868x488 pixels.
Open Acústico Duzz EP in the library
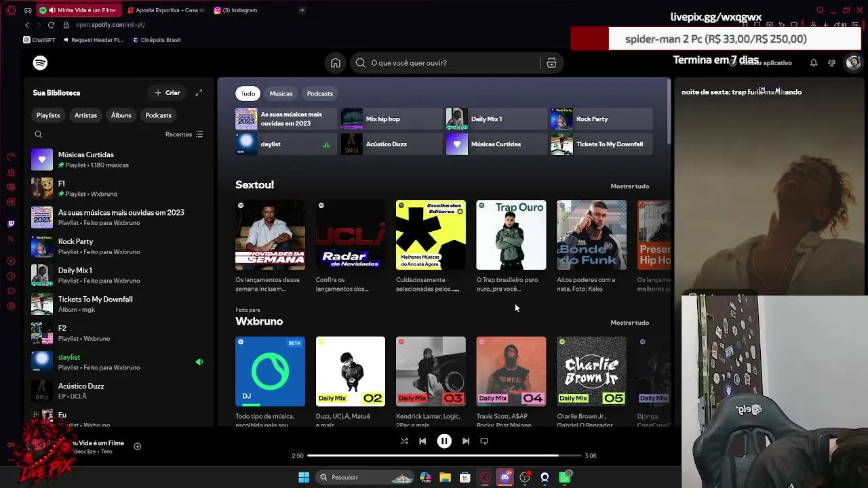tap(119, 390)
